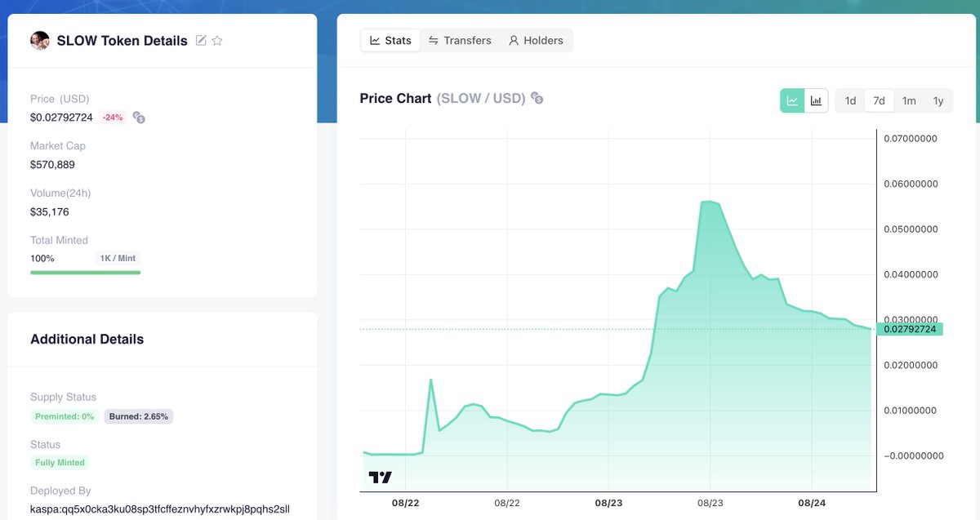Switch to the Holders tab
980x520 pixels.
pos(536,39)
